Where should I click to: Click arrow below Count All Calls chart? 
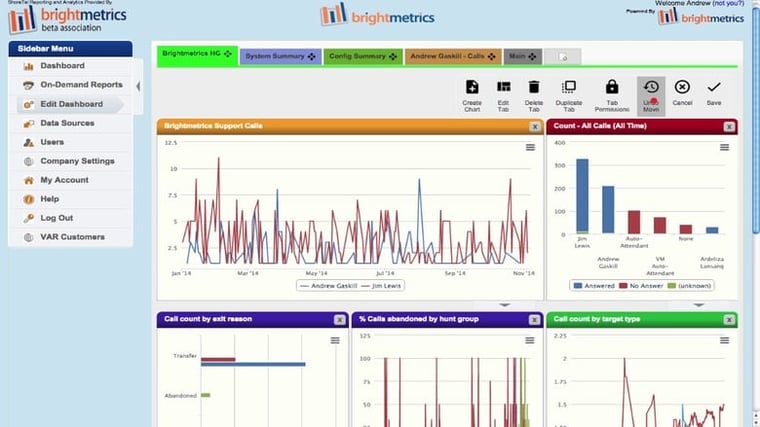(x=698, y=305)
